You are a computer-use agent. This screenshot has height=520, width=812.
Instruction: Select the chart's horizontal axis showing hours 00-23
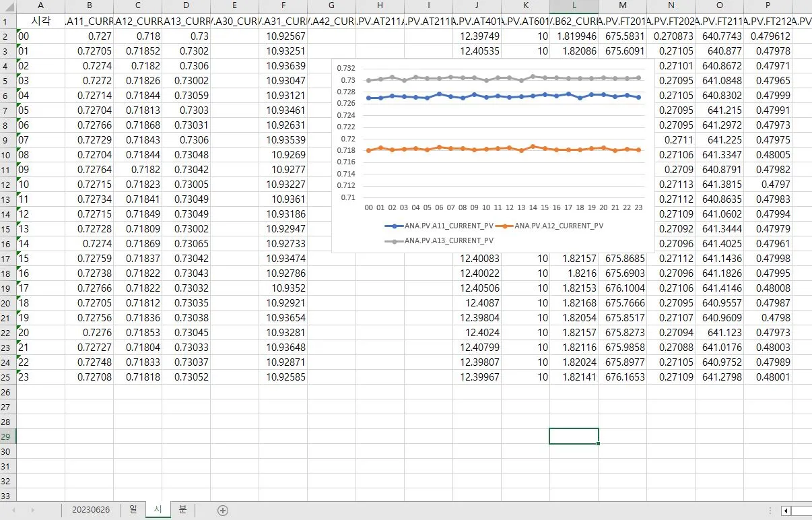click(x=502, y=208)
